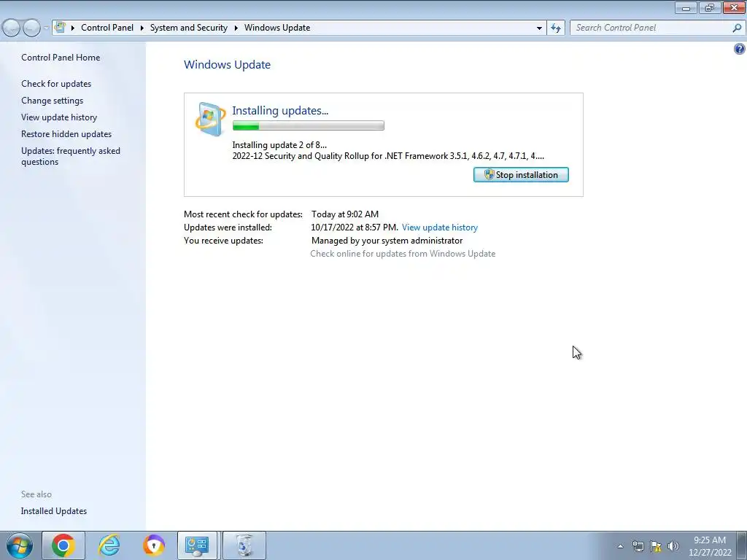Open the orange keyhole app on taskbar
The width and height of the screenshot is (747, 560).
tap(153, 545)
